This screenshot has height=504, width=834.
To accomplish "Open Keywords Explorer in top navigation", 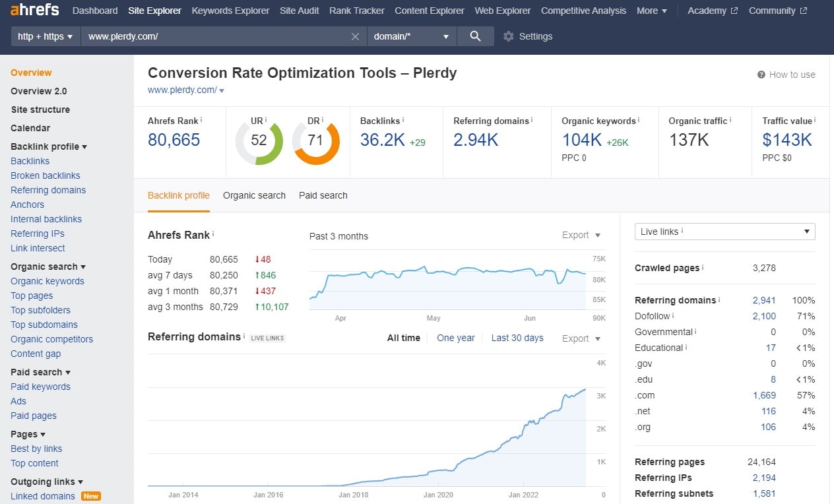I will coord(230,11).
